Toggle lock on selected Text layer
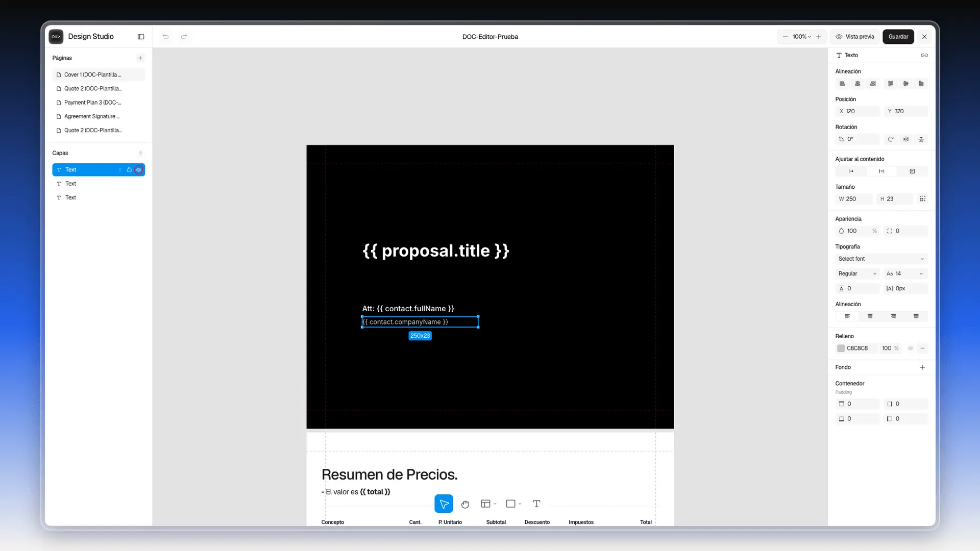Image resolution: width=980 pixels, height=551 pixels. (x=129, y=170)
